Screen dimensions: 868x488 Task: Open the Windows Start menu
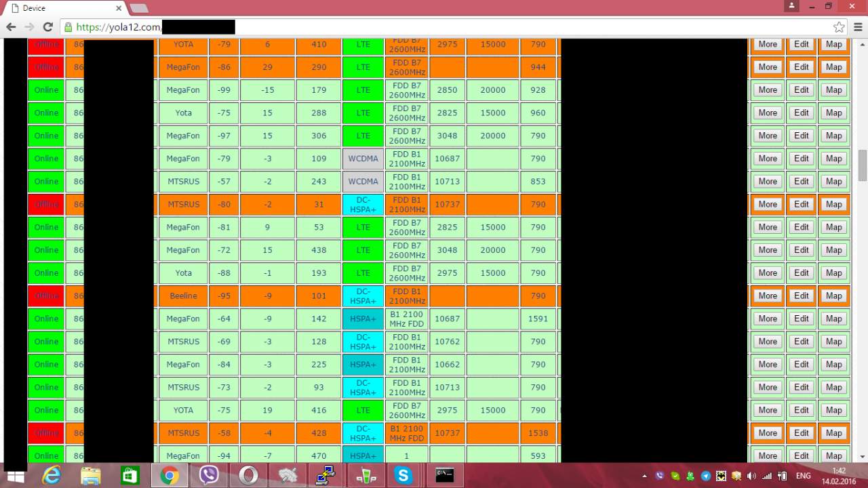click(15, 476)
